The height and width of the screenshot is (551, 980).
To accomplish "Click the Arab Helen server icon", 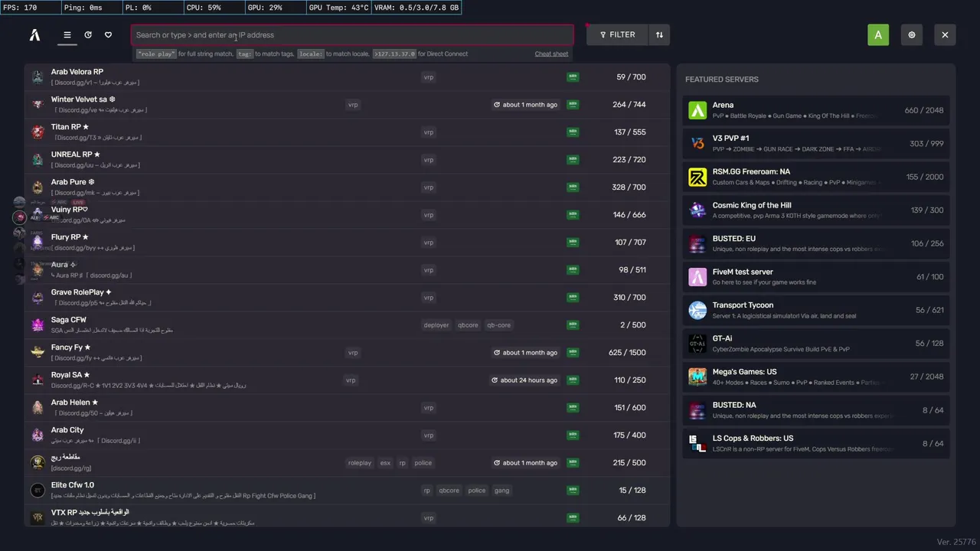I will point(38,407).
